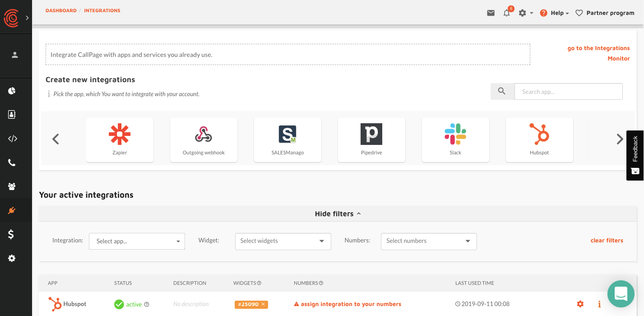This screenshot has height=316, width=644.
Task: Focus the Search app input field
Action: 569,91
